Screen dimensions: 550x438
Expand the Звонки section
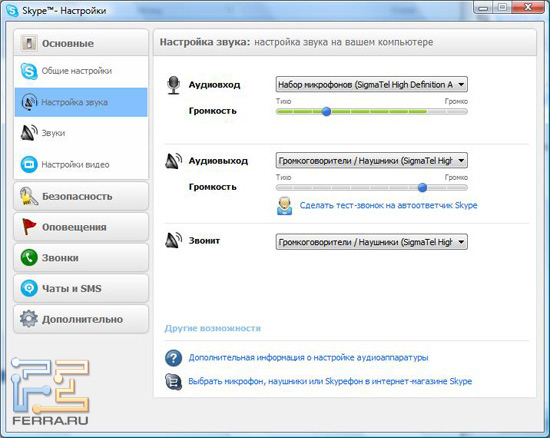pyautogui.click(x=81, y=258)
